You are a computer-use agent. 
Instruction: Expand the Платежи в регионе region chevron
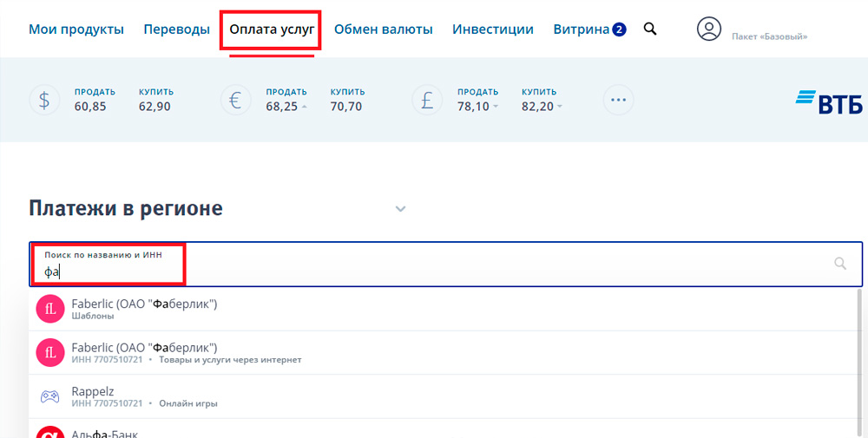tap(401, 209)
